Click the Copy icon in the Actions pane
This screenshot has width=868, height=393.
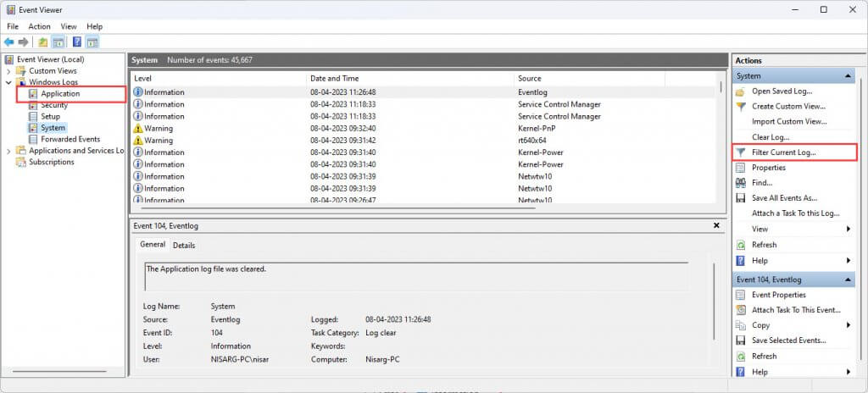coord(741,325)
